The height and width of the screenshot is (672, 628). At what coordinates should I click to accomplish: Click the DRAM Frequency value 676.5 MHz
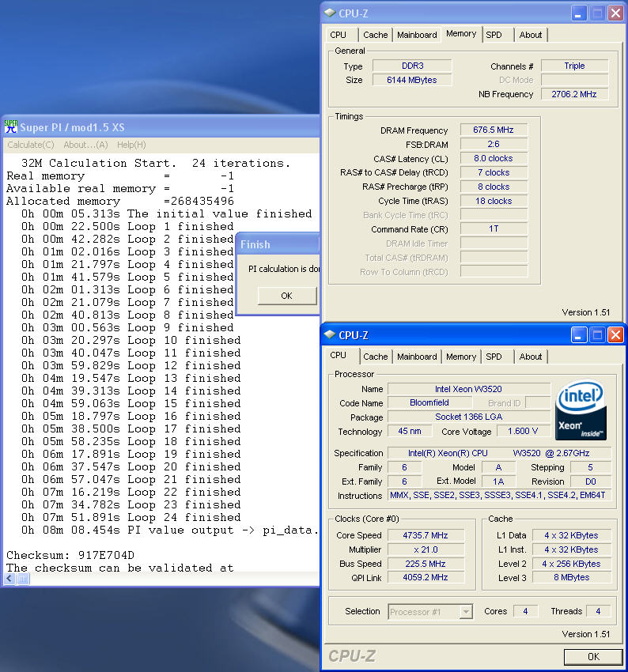[494, 130]
